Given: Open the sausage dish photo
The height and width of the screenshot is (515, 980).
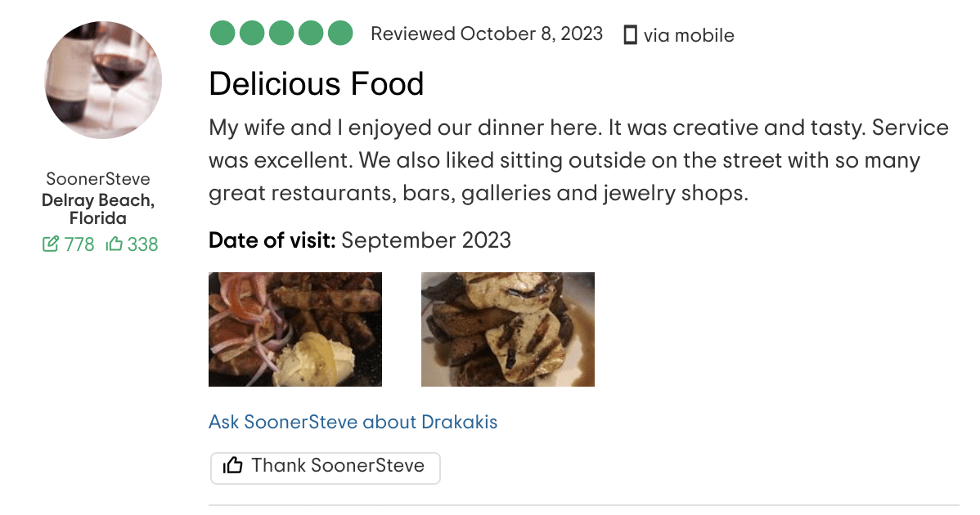Looking at the screenshot, I should click(294, 329).
